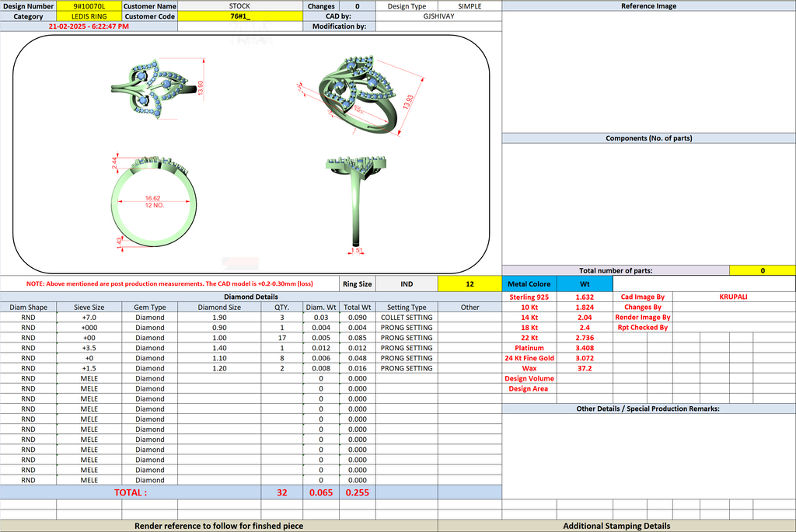Select the design number cell 9#10070L
Screen dimensions: 796x532
point(89,6)
